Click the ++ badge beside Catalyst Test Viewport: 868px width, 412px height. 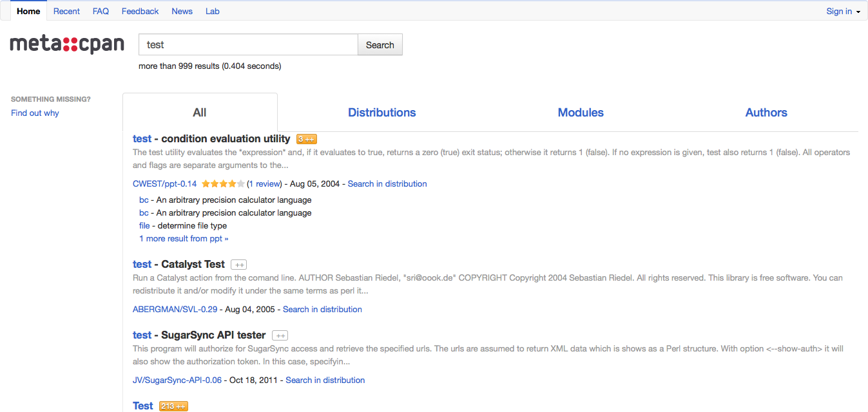tap(239, 265)
